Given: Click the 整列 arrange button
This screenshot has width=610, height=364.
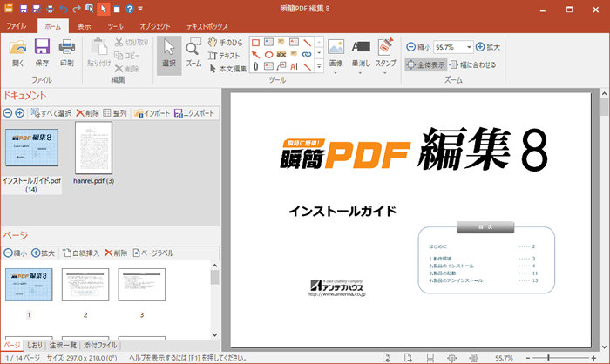Looking at the screenshot, I should (115, 113).
